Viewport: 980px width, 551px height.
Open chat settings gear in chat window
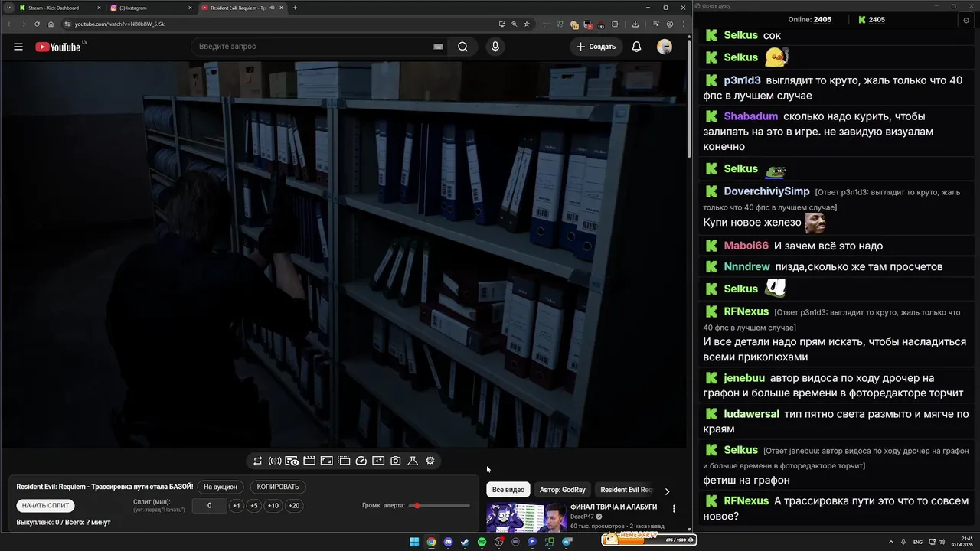click(x=966, y=20)
